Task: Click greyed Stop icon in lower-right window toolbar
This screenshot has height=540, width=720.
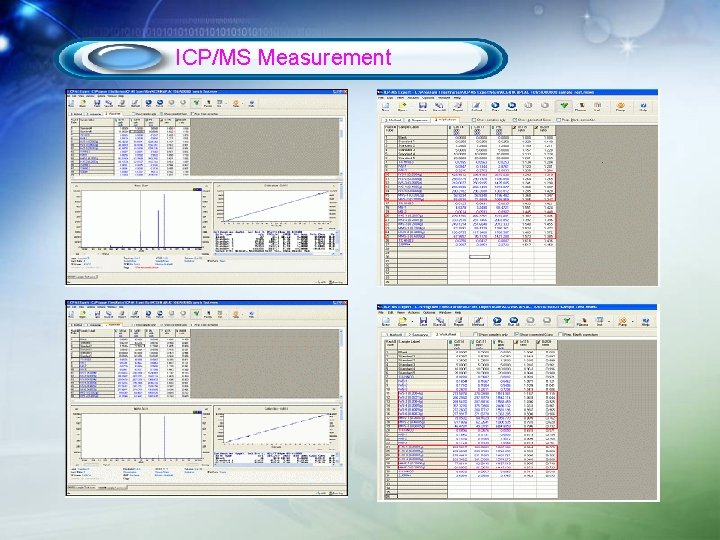Action: (547, 321)
